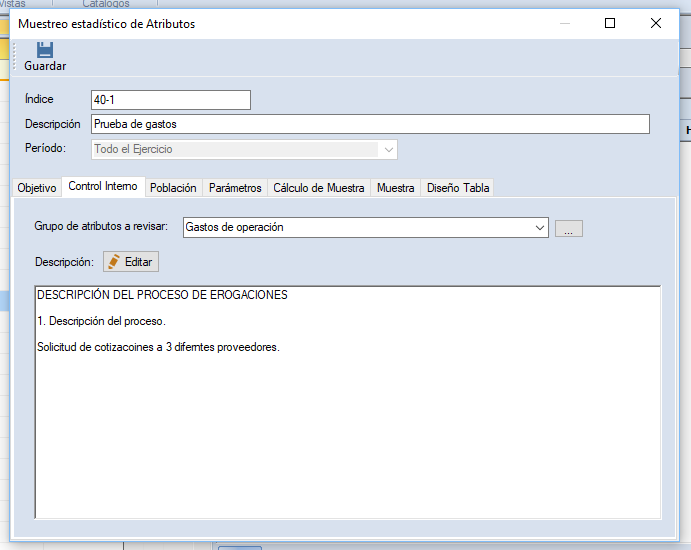691x550 pixels.
Task: Click the Índice field containing 40-1
Action: point(170,100)
